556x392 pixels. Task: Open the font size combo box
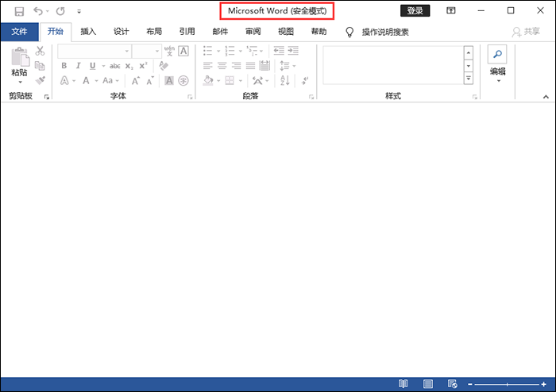click(x=147, y=51)
